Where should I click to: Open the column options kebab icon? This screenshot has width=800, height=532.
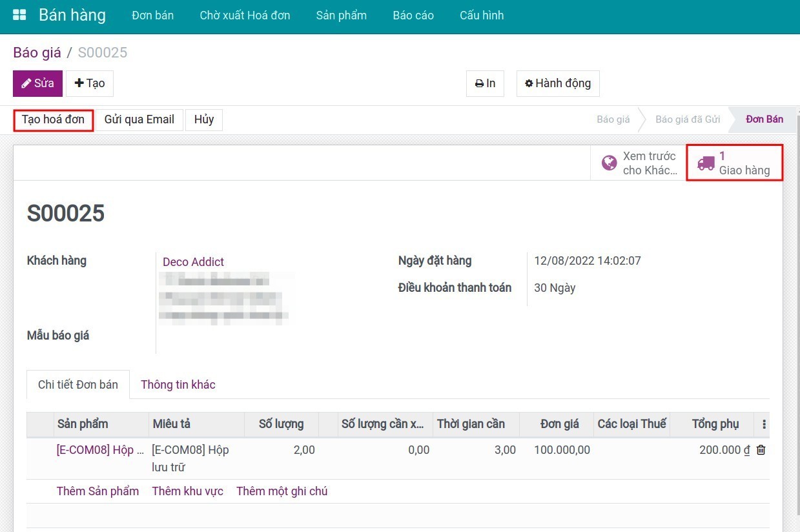(x=764, y=424)
